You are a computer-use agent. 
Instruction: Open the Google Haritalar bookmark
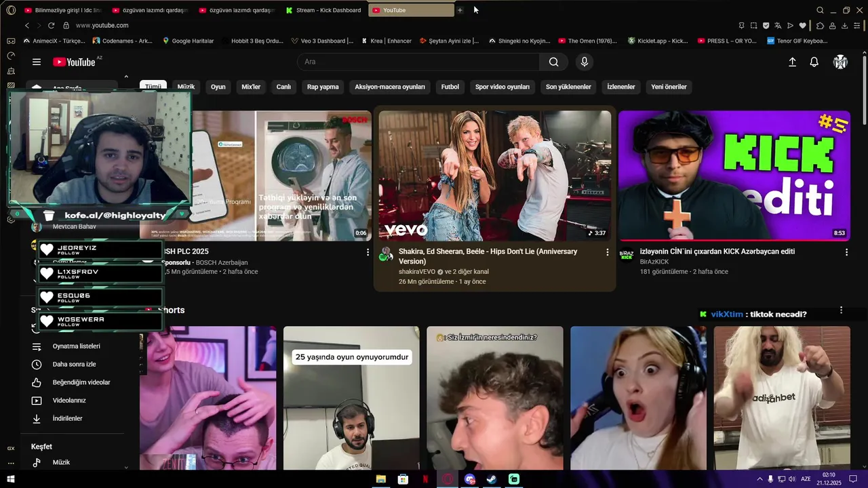point(187,41)
